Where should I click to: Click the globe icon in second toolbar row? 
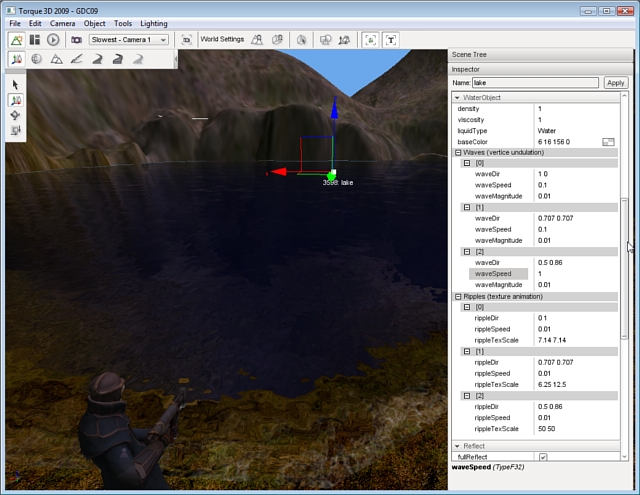[36, 59]
